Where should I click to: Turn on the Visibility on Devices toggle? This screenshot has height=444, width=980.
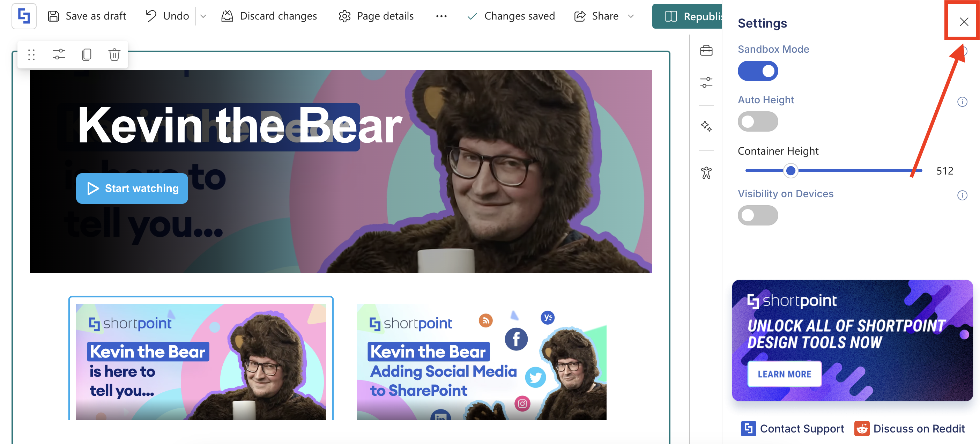[757, 215]
